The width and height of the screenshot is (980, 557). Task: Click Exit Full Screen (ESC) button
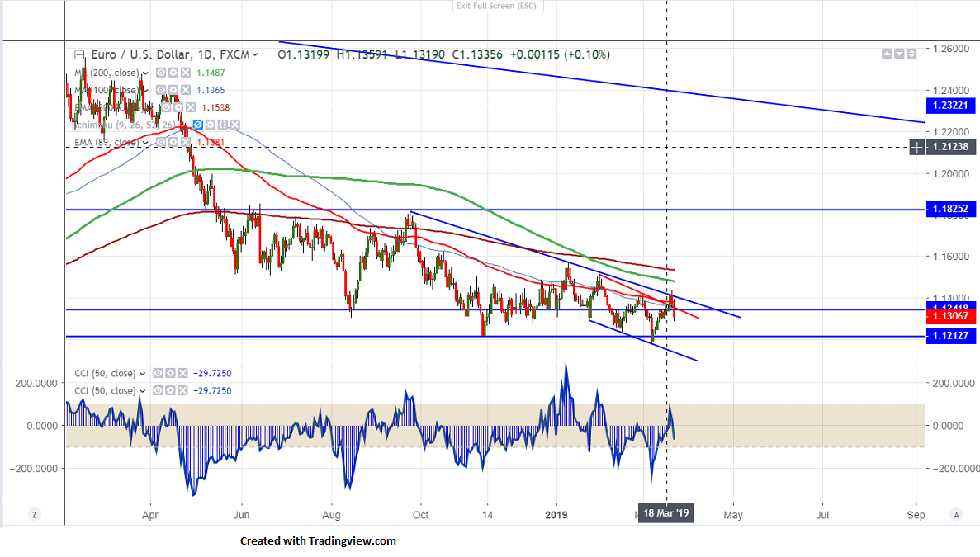pos(498,6)
